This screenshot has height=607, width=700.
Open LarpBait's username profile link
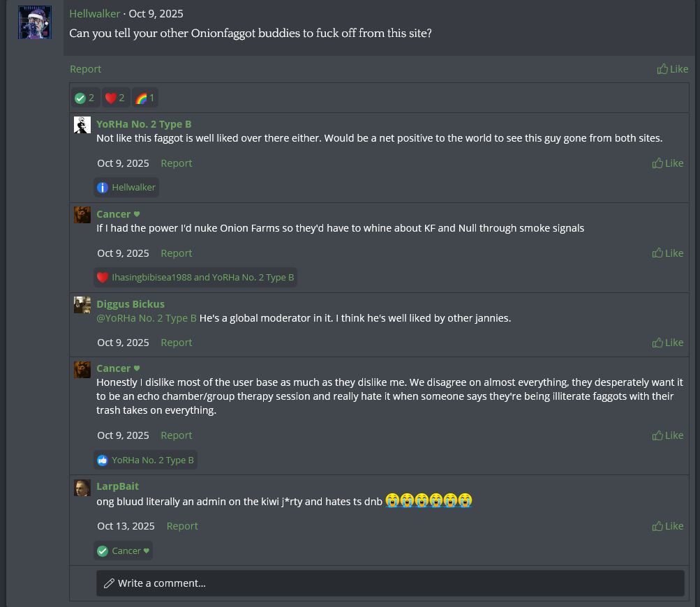tap(117, 486)
